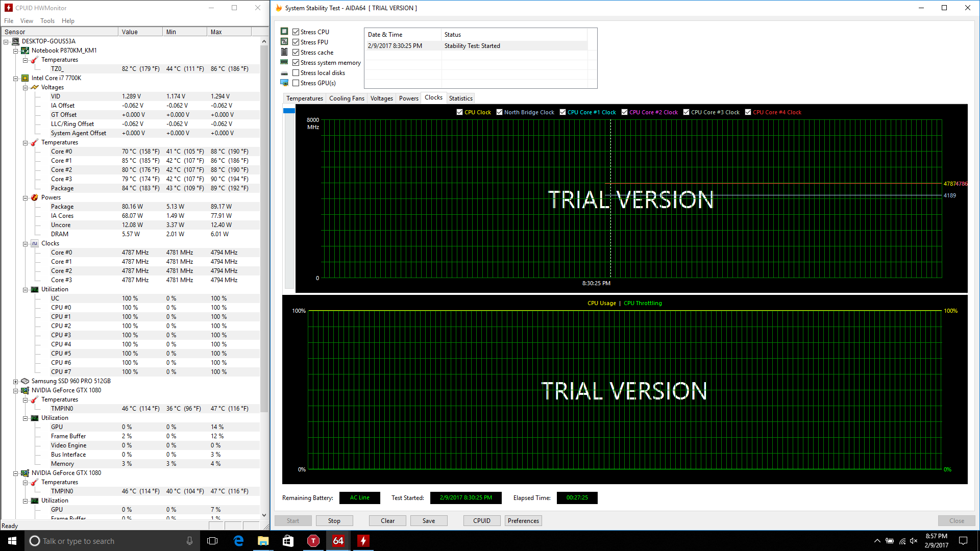Switch to the AIDA64 taskbar icon

[x=338, y=541]
